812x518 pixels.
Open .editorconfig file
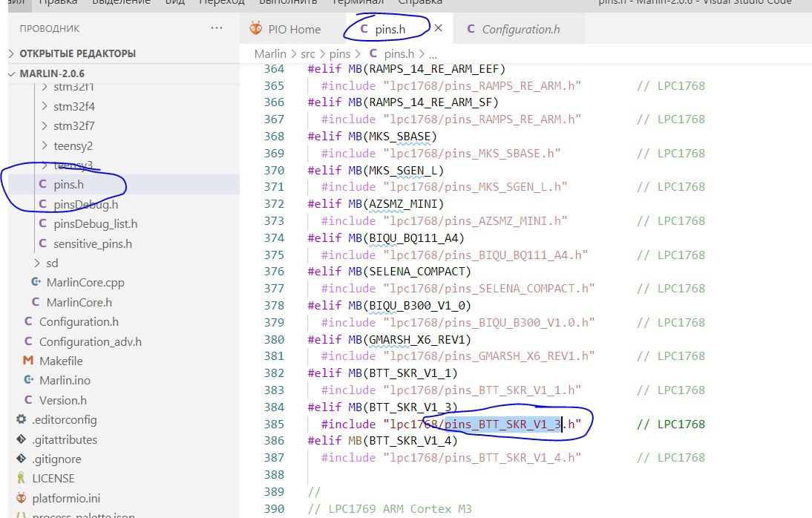[x=65, y=419]
